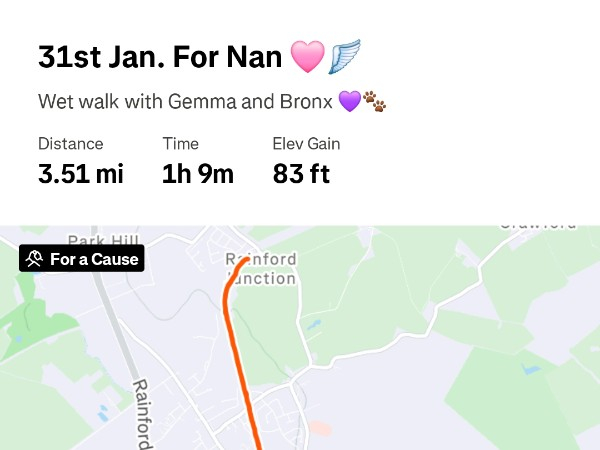Select the Wet walk with Gemma description
The width and height of the screenshot is (600, 450).
pos(185,101)
